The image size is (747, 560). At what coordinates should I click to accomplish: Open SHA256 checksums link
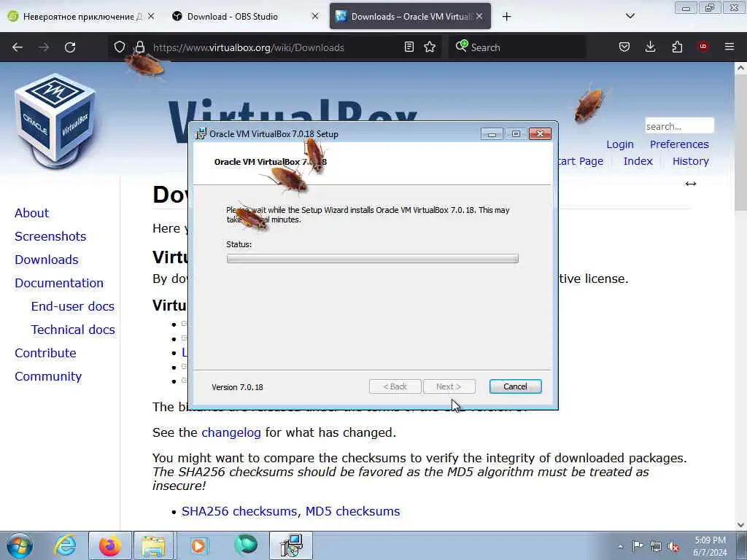coord(241,511)
